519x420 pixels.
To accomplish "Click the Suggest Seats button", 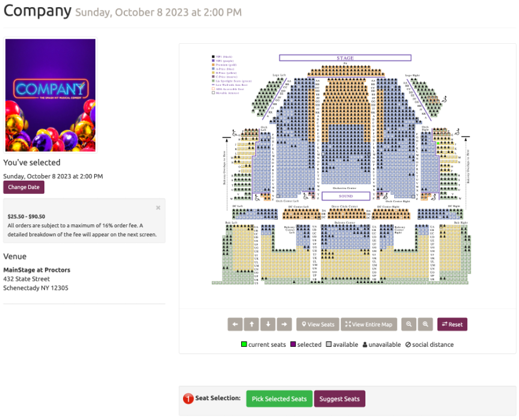I will click(339, 398).
